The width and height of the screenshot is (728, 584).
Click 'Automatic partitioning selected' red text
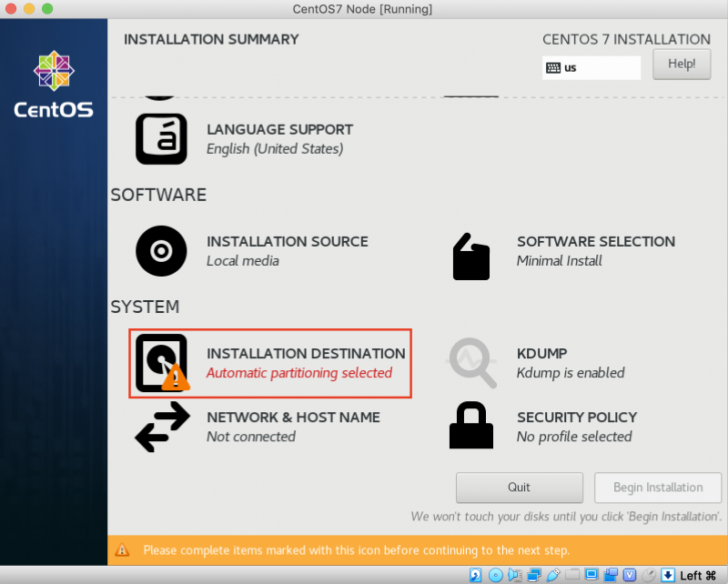(299, 373)
